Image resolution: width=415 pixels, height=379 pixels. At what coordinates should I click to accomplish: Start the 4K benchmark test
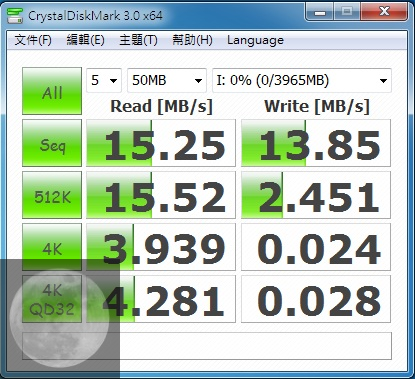52,247
